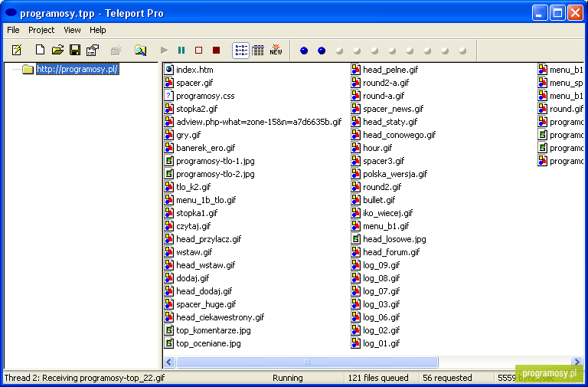This screenshot has width=588, height=387.
Task: Click horizontal scrollbar left arrow
Action: pos(168,362)
